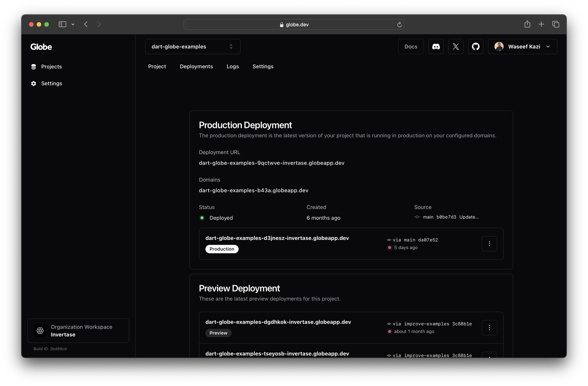Image resolution: width=588 pixels, height=386 pixels.
Task: Show tab overview icon in Safari
Action: [x=556, y=24]
